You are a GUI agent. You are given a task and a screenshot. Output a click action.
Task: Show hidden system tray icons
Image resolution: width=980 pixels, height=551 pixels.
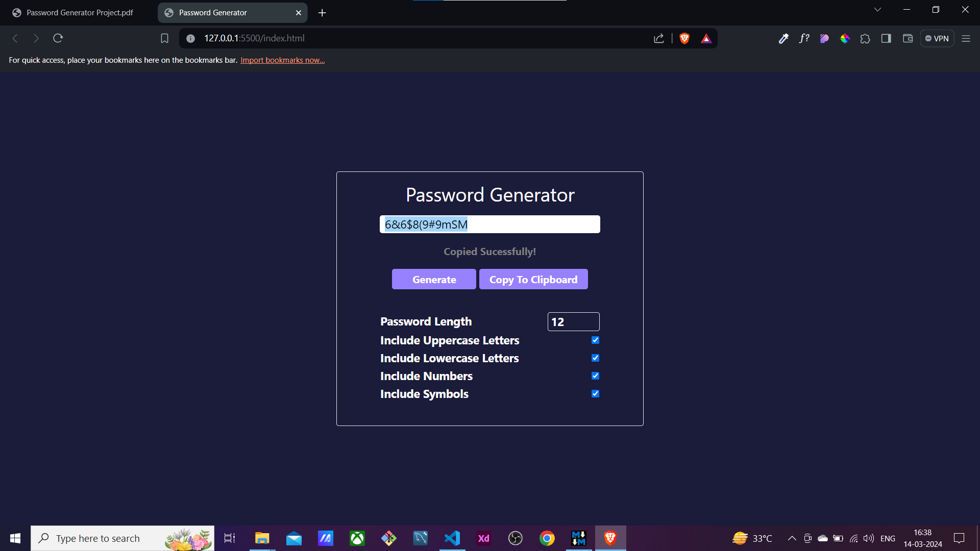click(x=792, y=538)
